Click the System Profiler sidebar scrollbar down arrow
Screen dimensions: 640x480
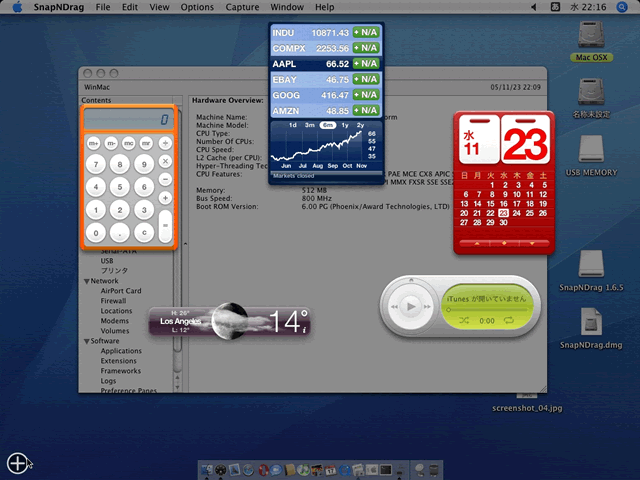tap(178, 387)
